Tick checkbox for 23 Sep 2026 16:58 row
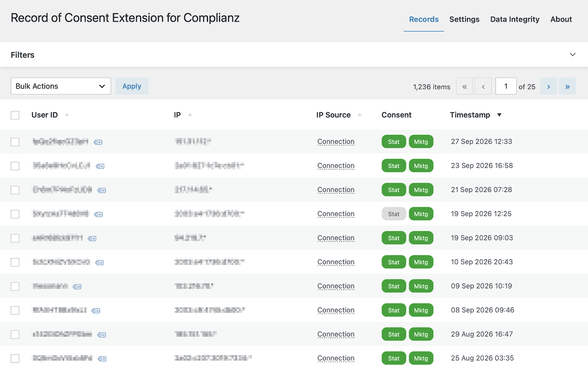Image resolution: width=588 pixels, height=368 pixels. pyautogui.click(x=15, y=166)
